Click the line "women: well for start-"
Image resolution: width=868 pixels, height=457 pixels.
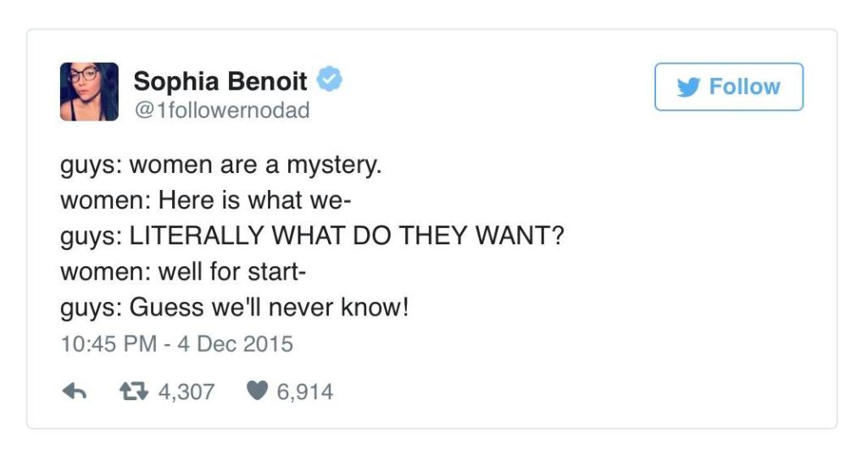pos(184,273)
